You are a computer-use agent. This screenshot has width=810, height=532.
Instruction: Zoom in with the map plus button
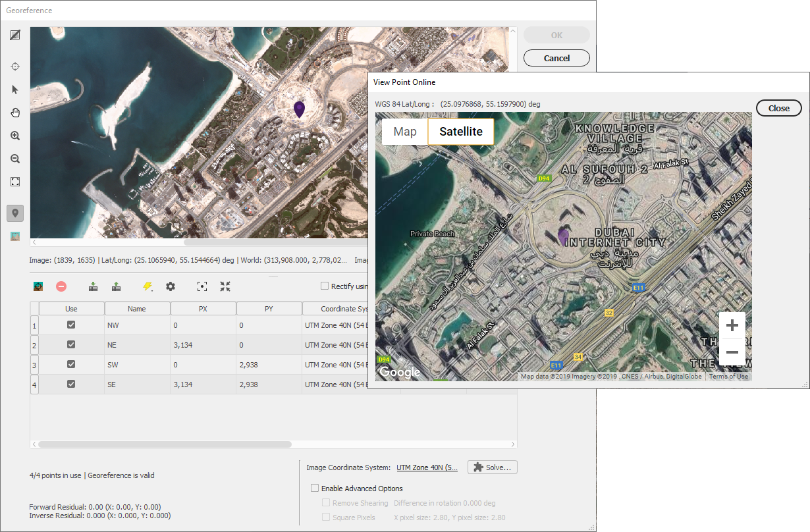coord(732,325)
